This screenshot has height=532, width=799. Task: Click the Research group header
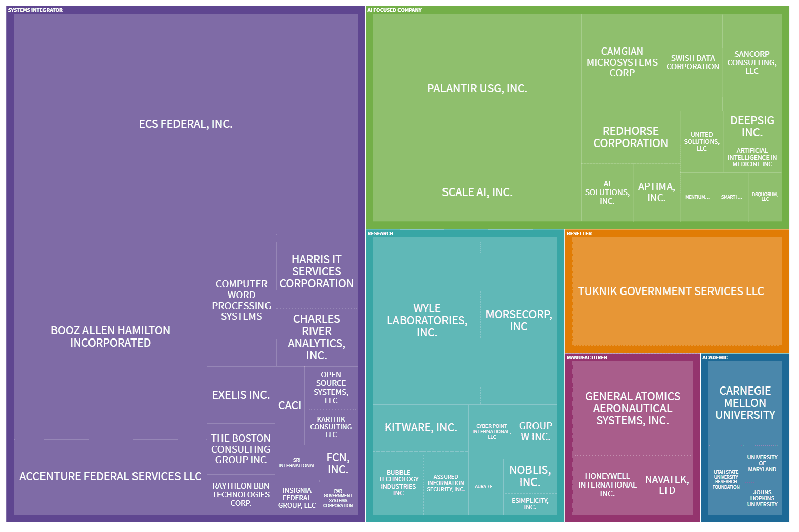pos(380,233)
